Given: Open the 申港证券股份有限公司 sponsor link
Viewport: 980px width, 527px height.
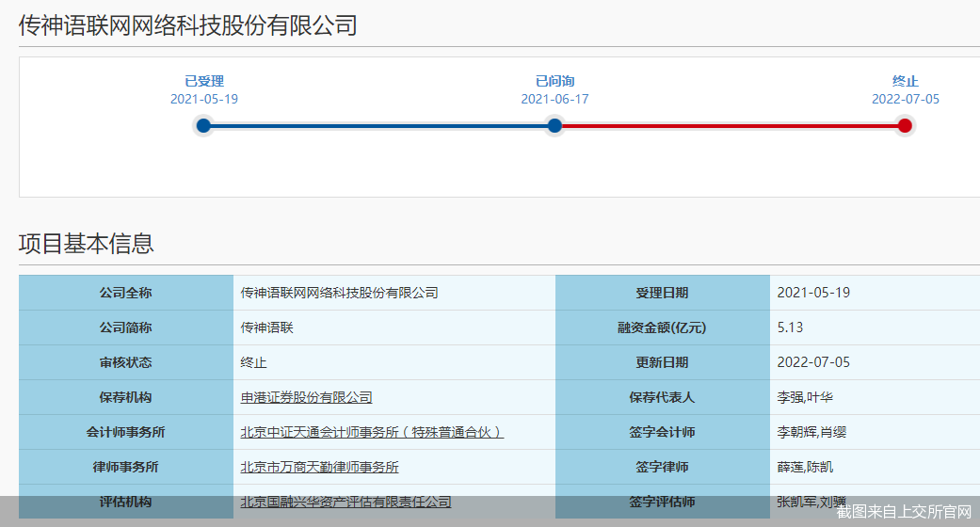Looking at the screenshot, I should (306, 397).
